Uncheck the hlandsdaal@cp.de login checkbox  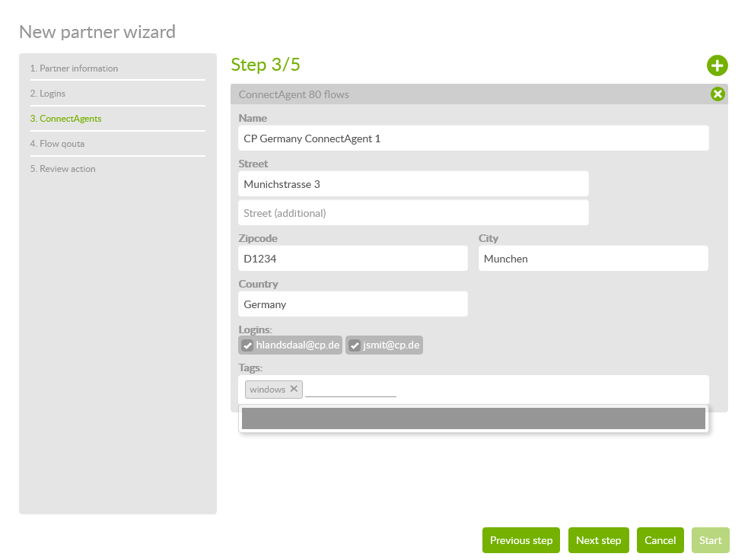point(247,346)
